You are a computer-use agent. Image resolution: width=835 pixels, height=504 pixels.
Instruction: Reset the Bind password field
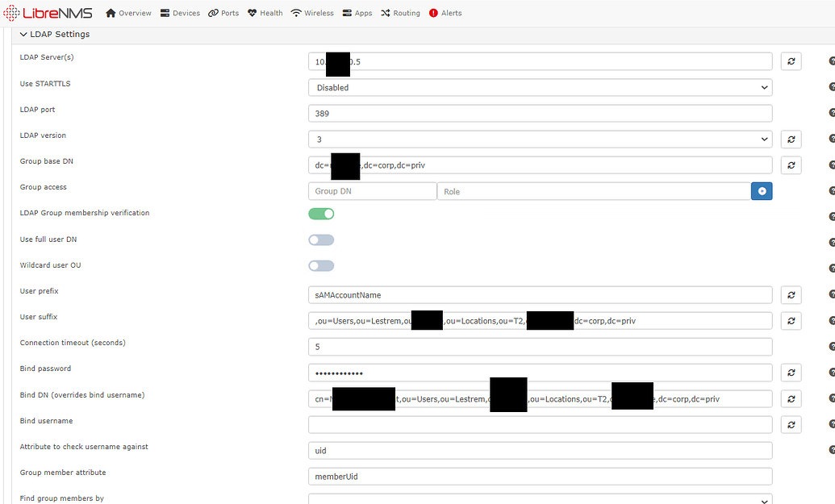[x=791, y=373]
